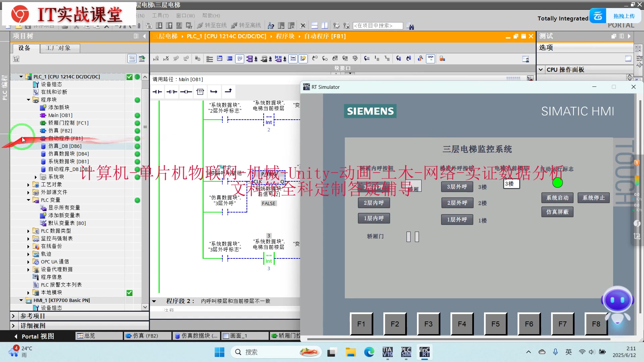Click the know-how protection database lock icon

[x=442, y=59]
